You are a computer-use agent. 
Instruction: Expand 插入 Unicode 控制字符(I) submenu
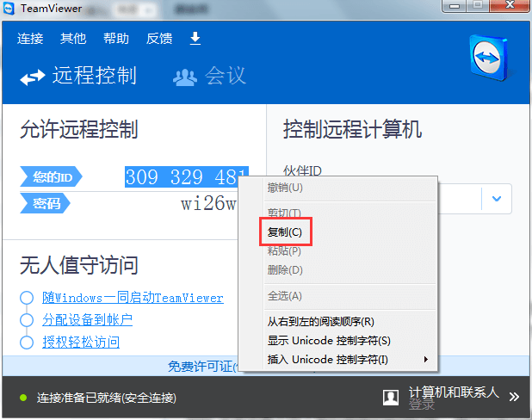(350, 359)
